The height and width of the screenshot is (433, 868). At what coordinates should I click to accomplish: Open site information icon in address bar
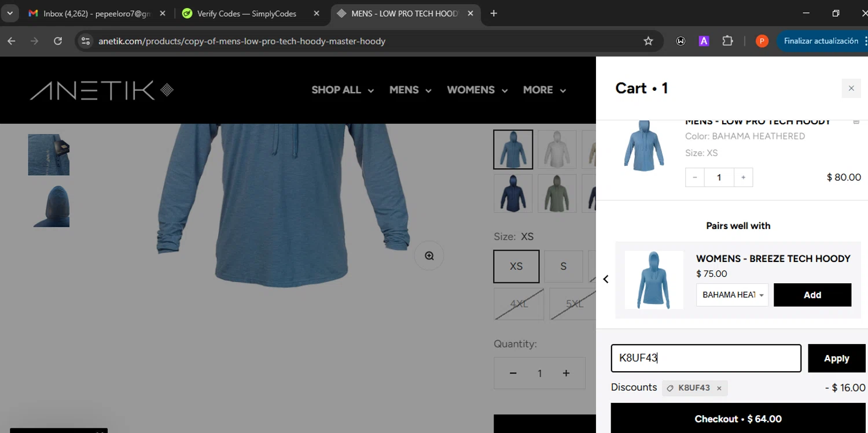click(x=86, y=41)
